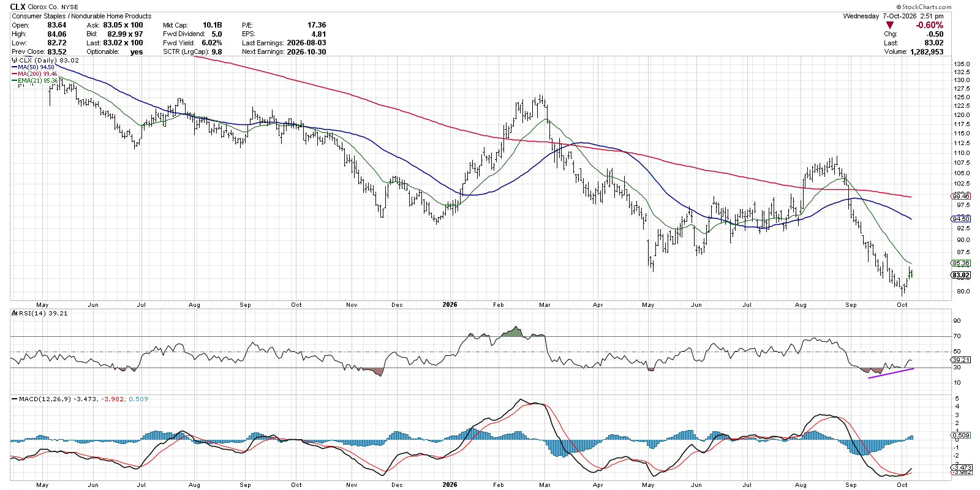Screen dimensions: 980x490
Task: Select the blue 94.50 tag on the price axis
Action: click(961, 219)
